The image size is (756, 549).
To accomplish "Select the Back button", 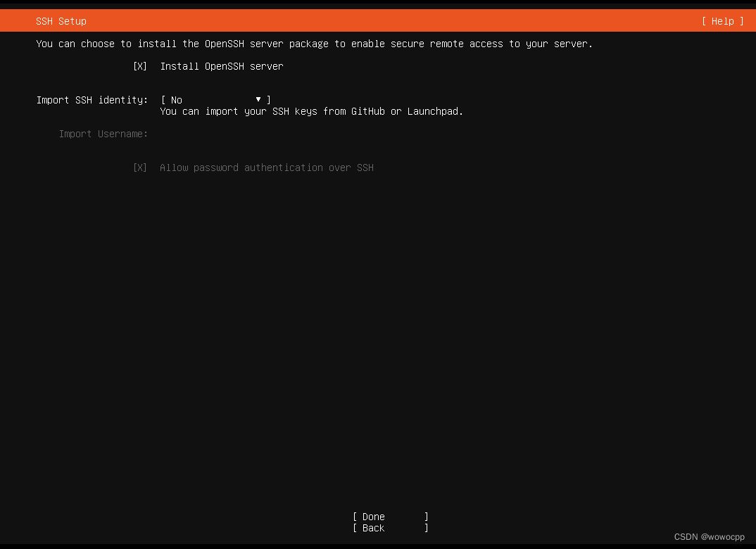I will (x=391, y=529).
